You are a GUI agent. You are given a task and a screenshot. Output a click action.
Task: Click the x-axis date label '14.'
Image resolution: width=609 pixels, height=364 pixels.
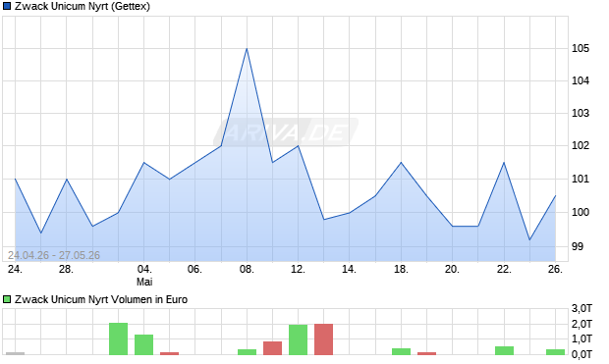point(349,269)
